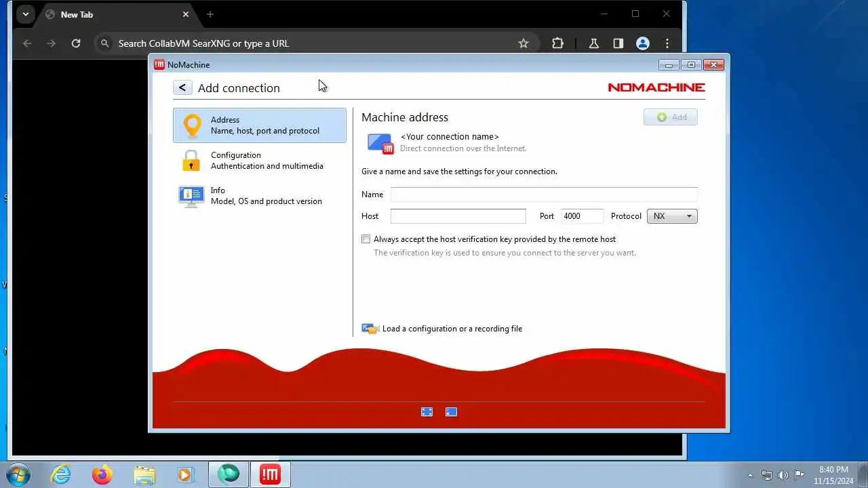
Task: Open the Windows Start menu
Action: (x=18, y=474)
